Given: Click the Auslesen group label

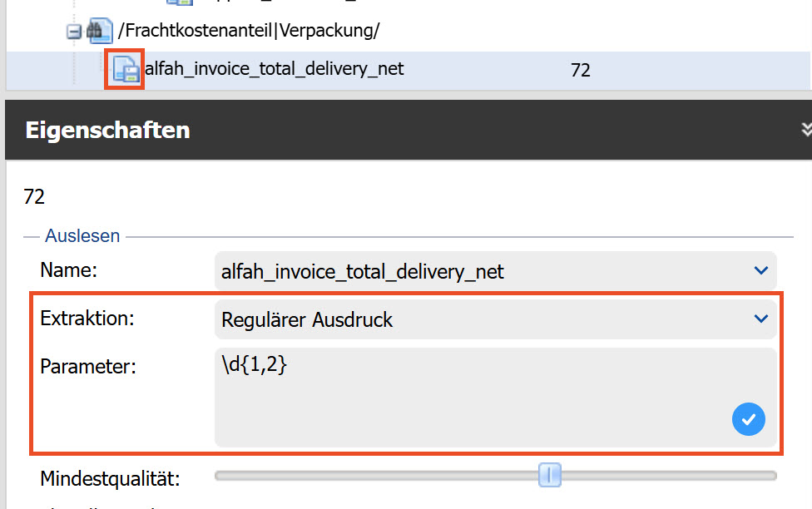Looking at the screenshot, I should coord(82,236).
